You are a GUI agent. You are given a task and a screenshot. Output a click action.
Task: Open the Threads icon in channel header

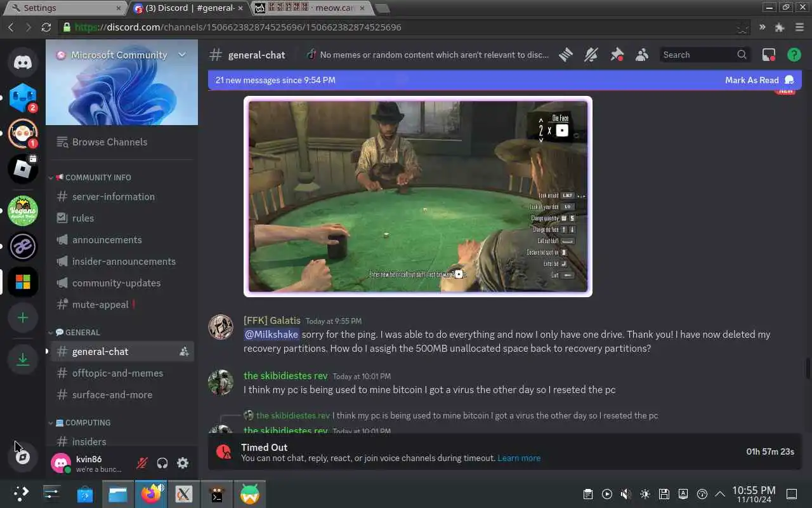(x=566, y=55)
